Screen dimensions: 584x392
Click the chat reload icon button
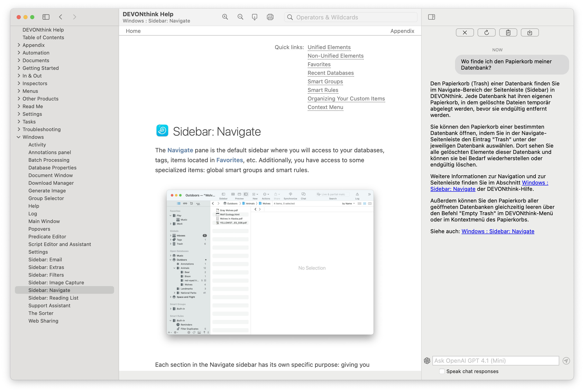(x=486, y=32)
